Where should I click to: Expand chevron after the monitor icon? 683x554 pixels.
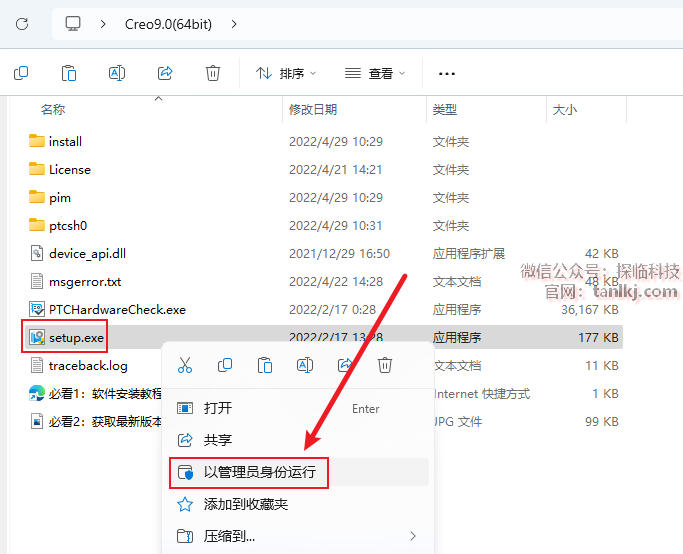point(103,24)
